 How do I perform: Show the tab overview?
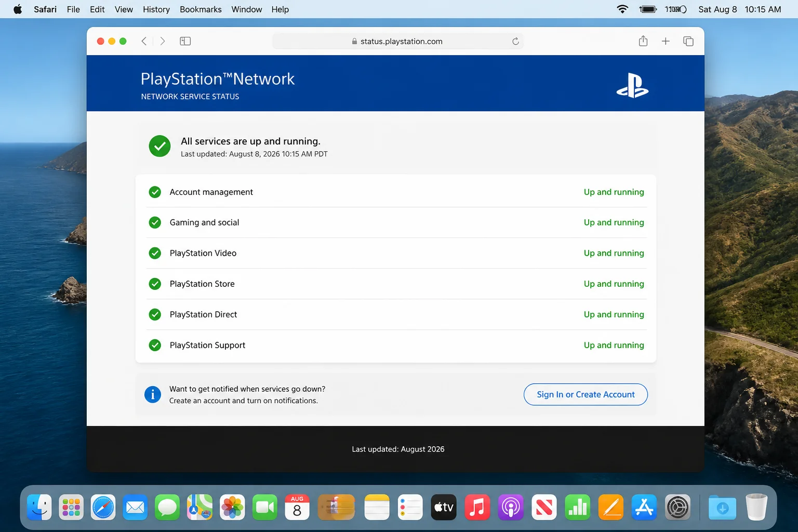(688, 41)
